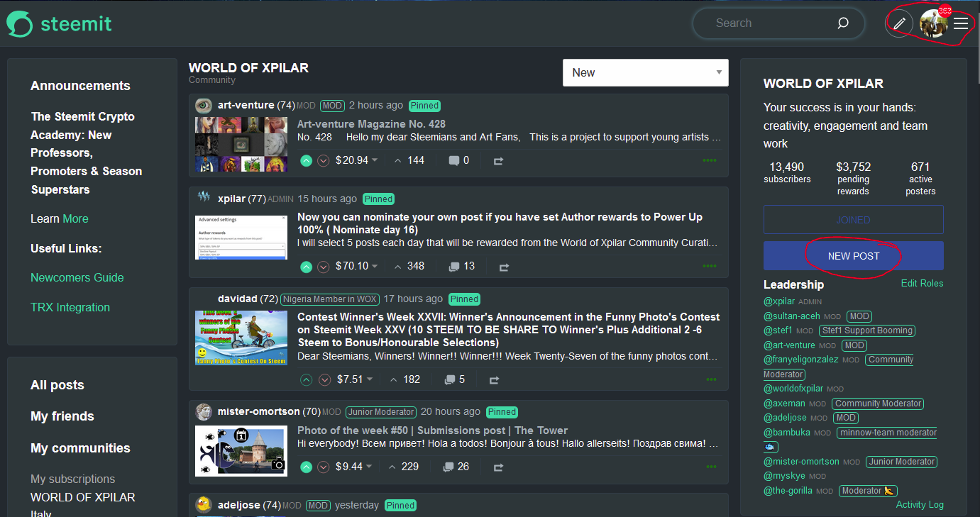Image resolution: width=980 pixels, height=517 pixels.
Task: Show the 182 voters list
Action: (x=404, y=379)
